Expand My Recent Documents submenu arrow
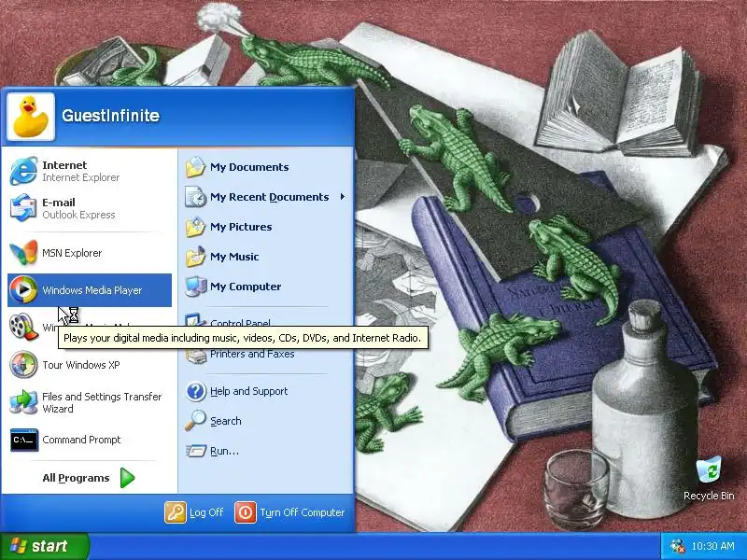 point(342,197)
